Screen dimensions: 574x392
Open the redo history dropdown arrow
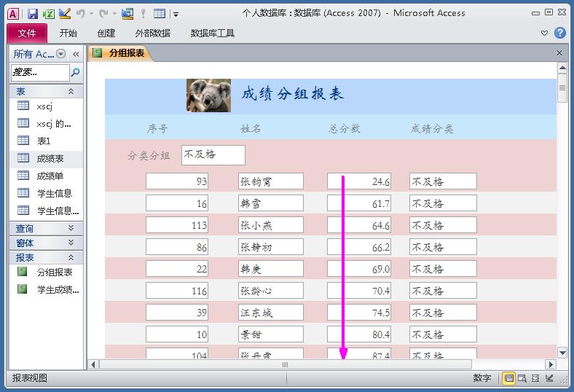click(114, 14)
